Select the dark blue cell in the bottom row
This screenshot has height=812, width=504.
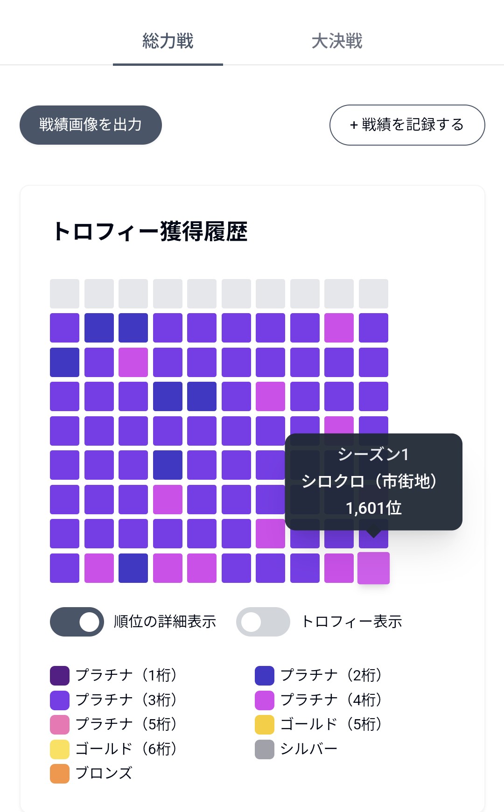[x=133, y=568]
